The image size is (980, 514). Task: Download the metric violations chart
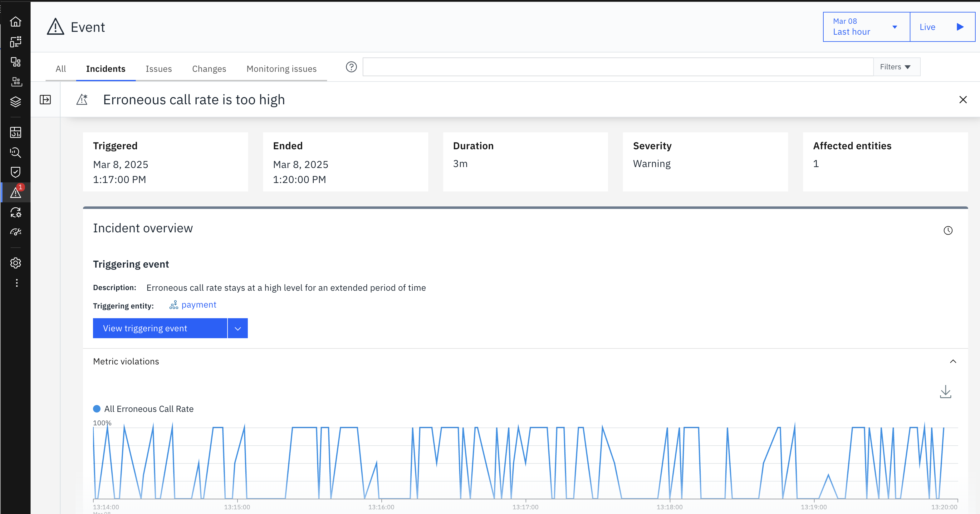[945, 392]
